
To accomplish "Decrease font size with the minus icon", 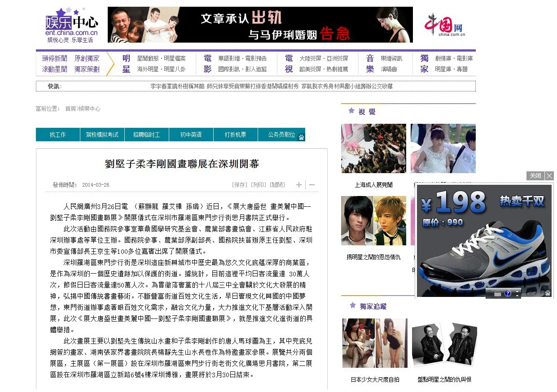I will click(x=312, y=185).
